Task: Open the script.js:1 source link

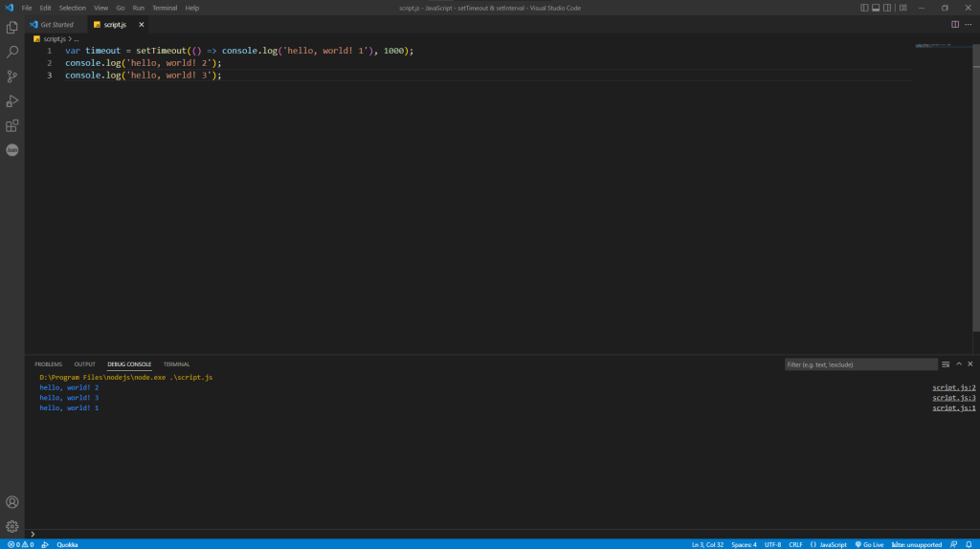Action: [954, 407]
